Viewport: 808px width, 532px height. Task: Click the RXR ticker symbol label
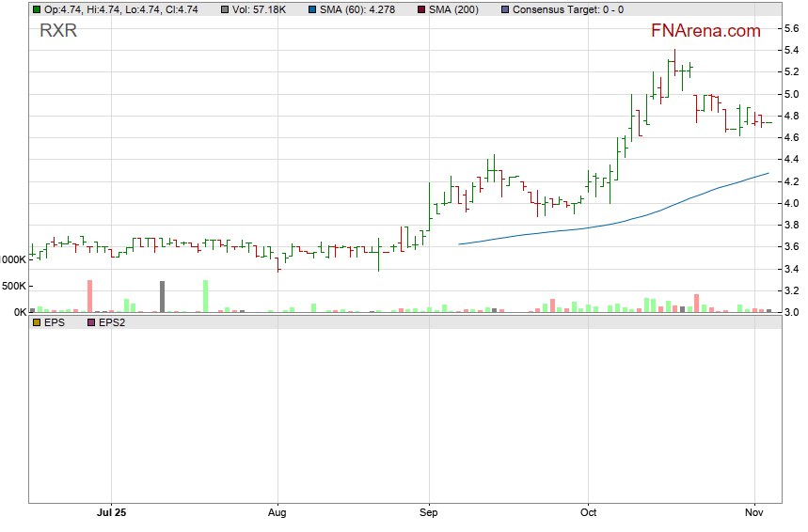pos(58,31)
